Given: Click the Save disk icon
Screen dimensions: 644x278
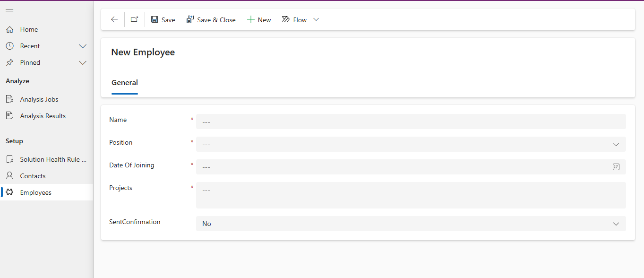Looking at the screenshot, I should [x=155, y=19].
